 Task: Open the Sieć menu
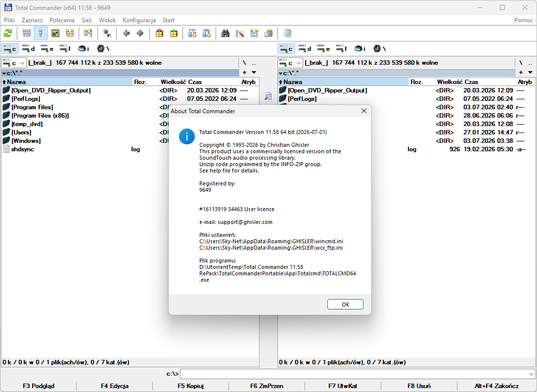coord(87,20)
